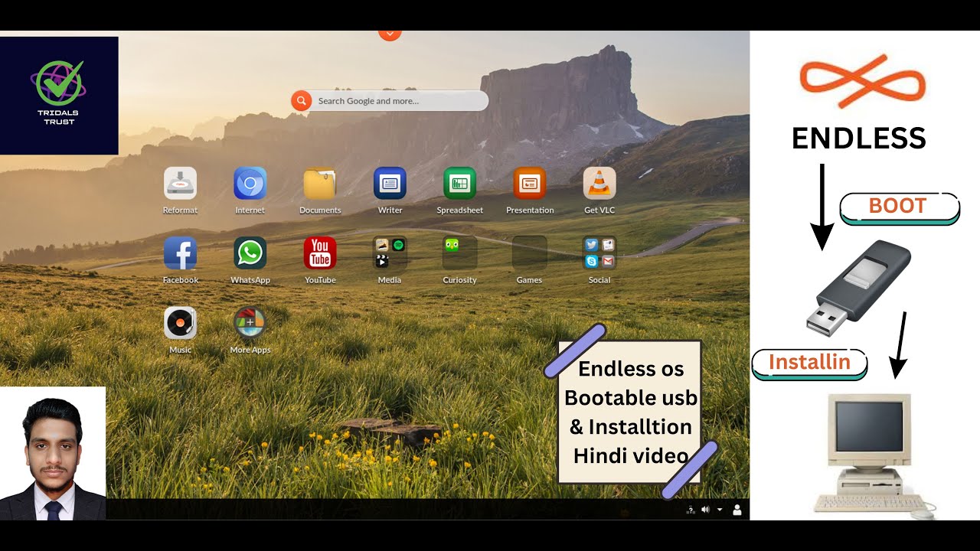The image size is (980, 551).
Task: Launch the Presentation app icon
Action: (530, 184)
